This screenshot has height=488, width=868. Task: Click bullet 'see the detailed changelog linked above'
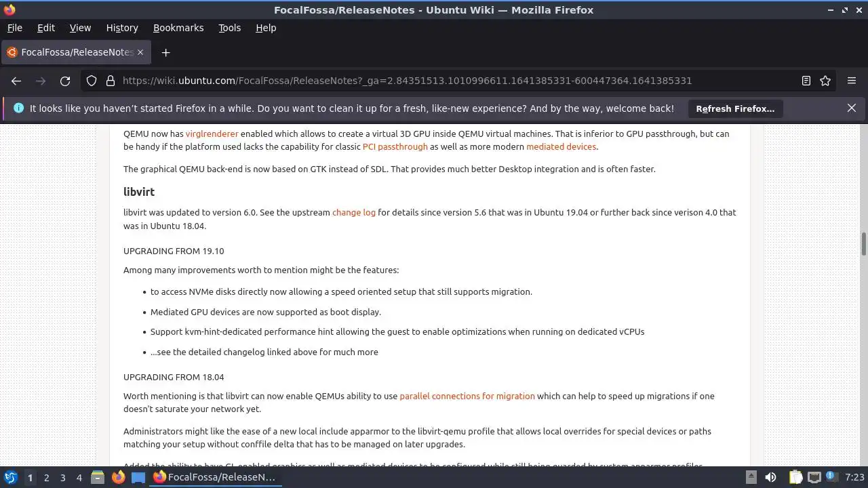pyautogui.click(x=264, y=352)
